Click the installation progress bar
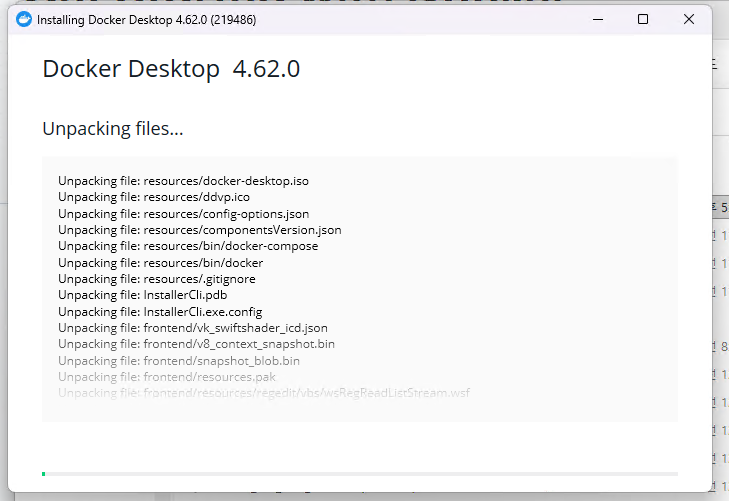Viewport: 729px width, 501px height. click(360, 473)
